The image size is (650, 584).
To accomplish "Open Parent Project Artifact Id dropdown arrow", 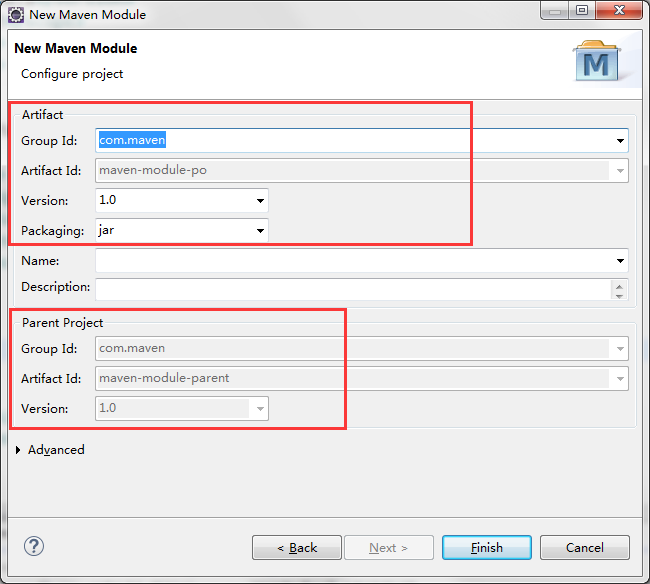I will coord(620,378).
